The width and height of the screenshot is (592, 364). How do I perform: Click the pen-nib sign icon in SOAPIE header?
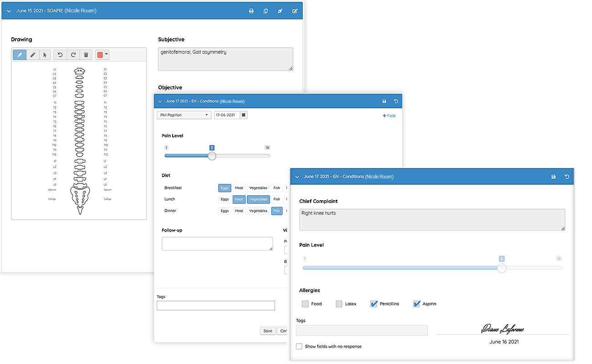coord(280,11)
